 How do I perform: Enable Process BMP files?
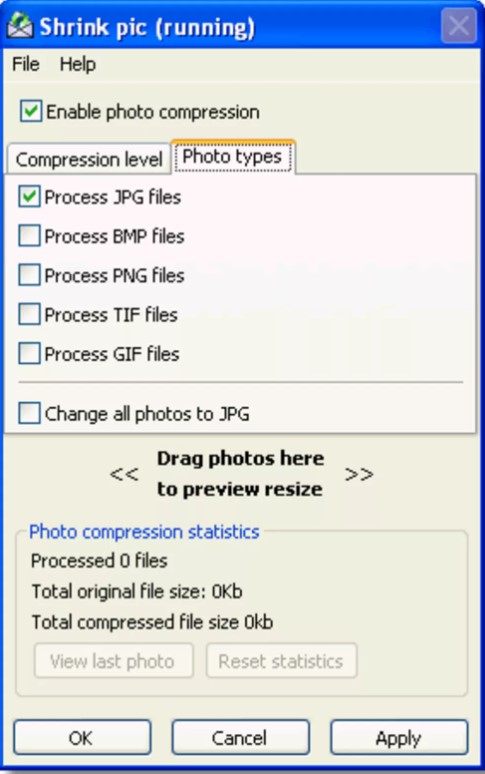click(29, 235)
